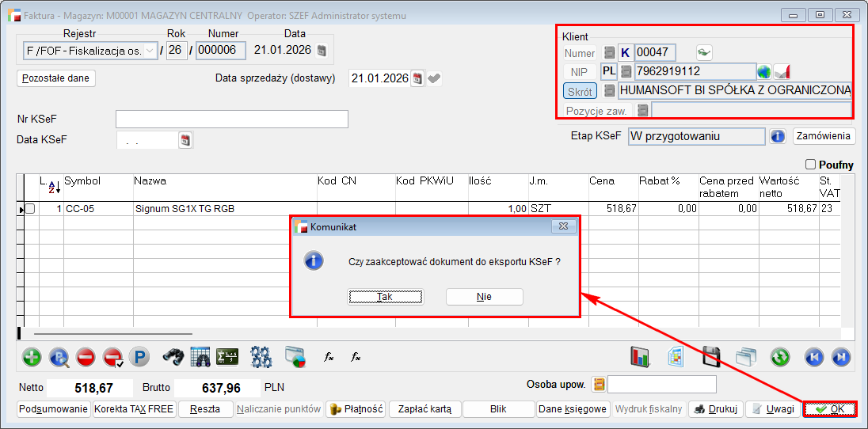
Task: Click into the Nr KSeF field
Action: (x=231, y=120)
